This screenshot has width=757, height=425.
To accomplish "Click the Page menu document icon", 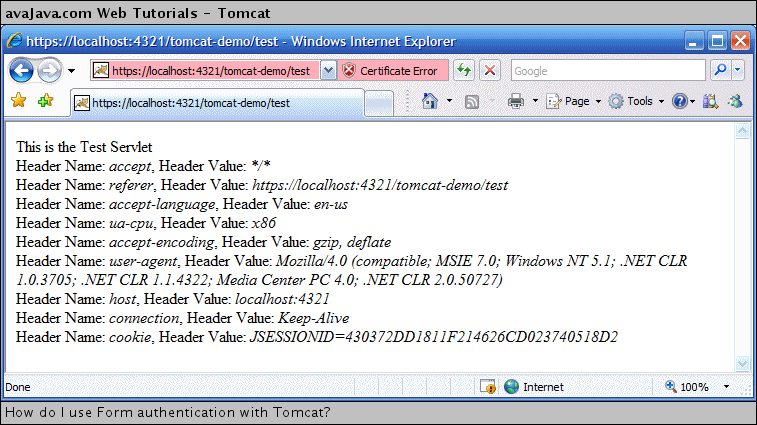I will pyautogui.click(x=554, y=101).
